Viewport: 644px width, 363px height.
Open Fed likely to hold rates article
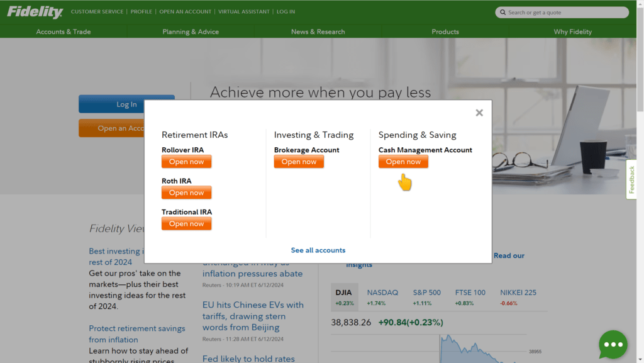click(x=248, y=359)
